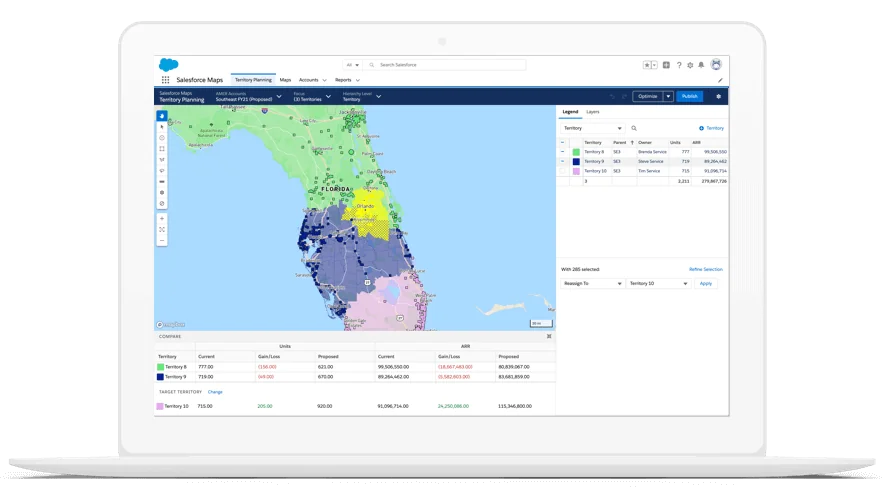Open the Favorites star icon
The height and width of the screenshot is (500, 882).
pyautogui.click(x=647, y=65)
